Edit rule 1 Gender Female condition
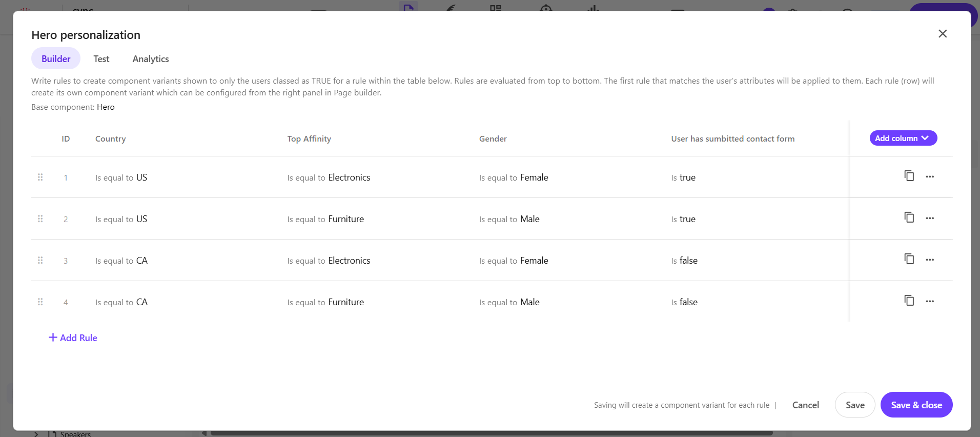 (514, 177)
